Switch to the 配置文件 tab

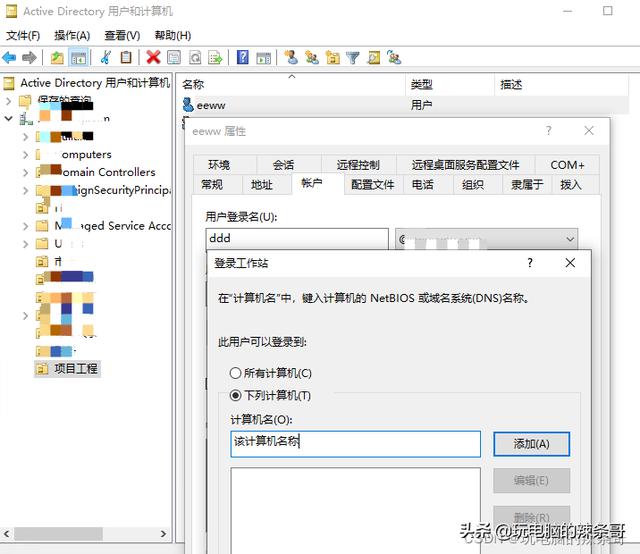[373, 185]
